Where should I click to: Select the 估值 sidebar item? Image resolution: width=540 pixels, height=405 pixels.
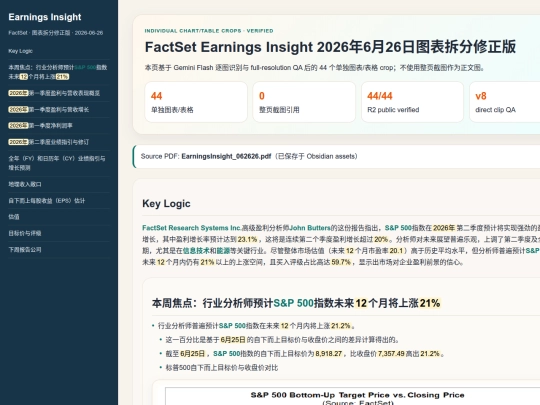coord(14,217)
